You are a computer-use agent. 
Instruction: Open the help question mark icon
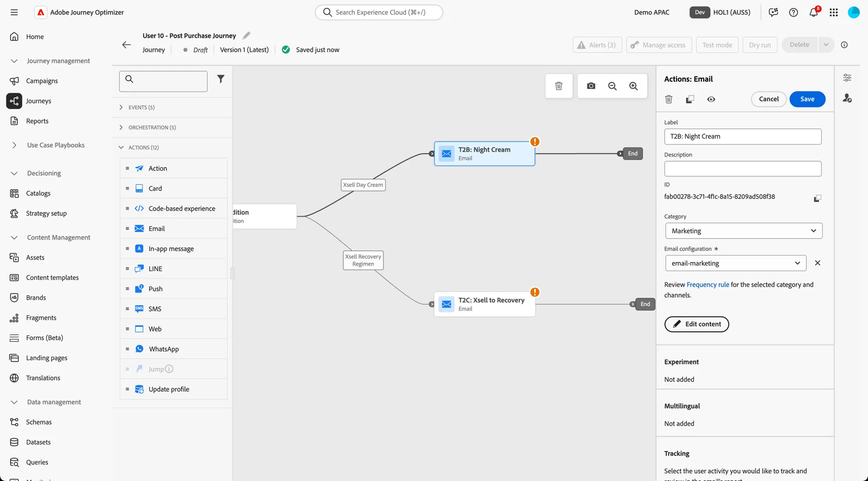793,13
